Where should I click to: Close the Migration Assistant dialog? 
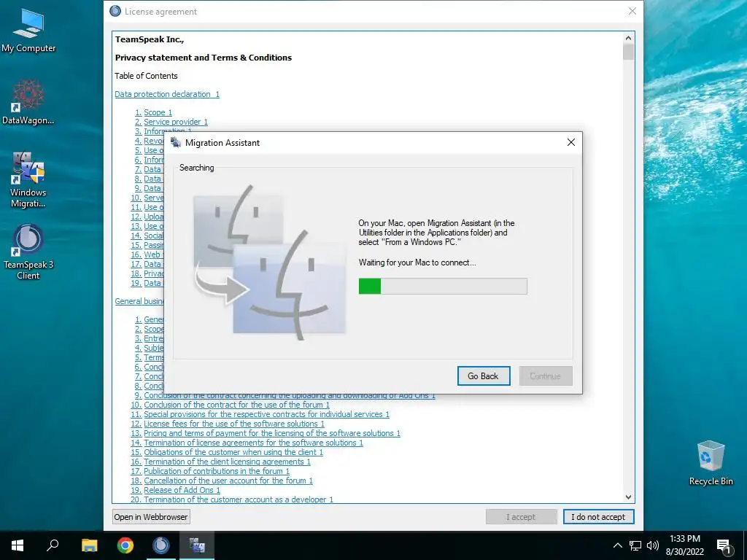[571, 142]
